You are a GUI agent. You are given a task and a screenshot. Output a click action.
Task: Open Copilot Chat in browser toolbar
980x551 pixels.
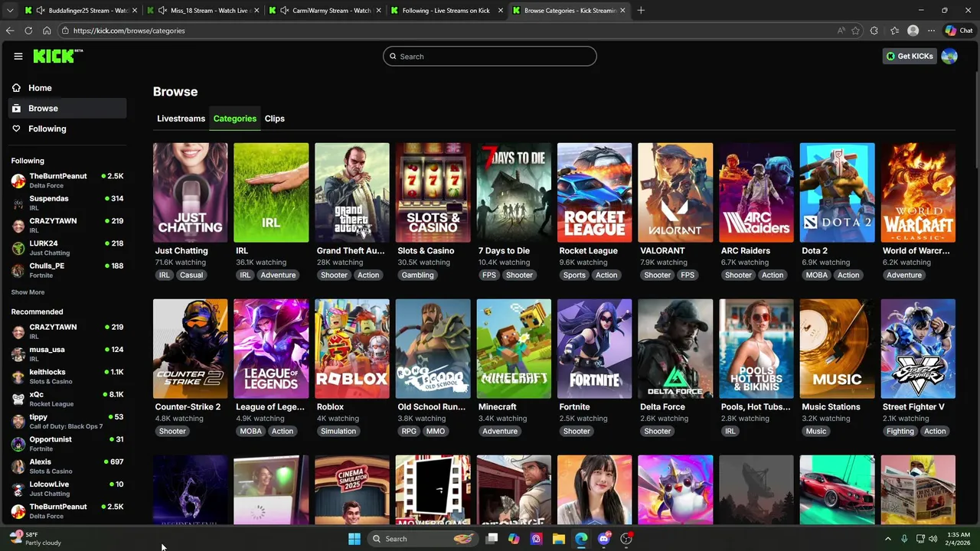pos(959,31)
